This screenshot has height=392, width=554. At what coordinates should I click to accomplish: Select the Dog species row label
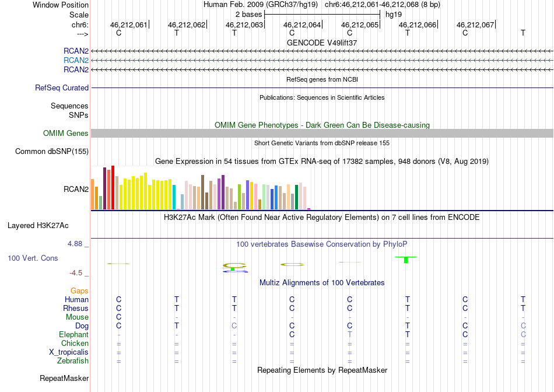[x=82, y=326]
